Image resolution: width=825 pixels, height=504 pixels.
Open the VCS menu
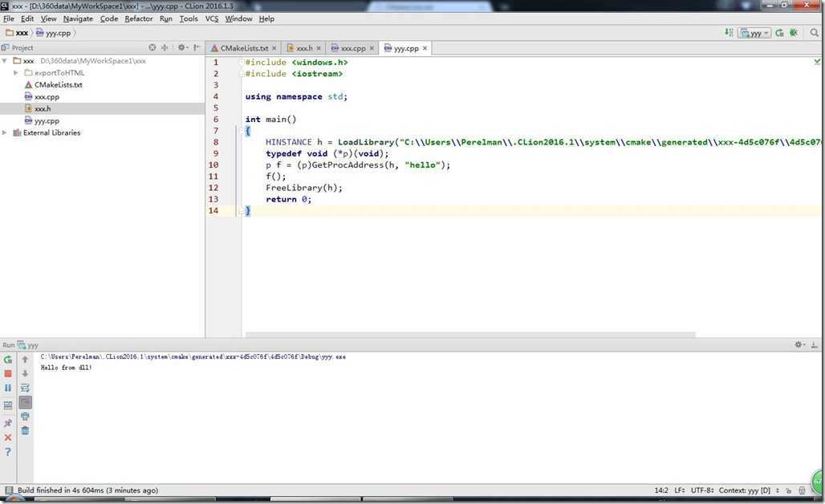pyautogui.click(x=212, y=18)
